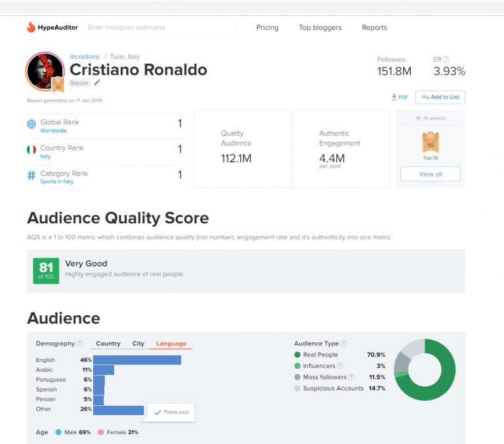Image resolution: width=504 pixels, height=444 pixels.
Task: Click the Other language bar
Action: [x=119, y=411]
